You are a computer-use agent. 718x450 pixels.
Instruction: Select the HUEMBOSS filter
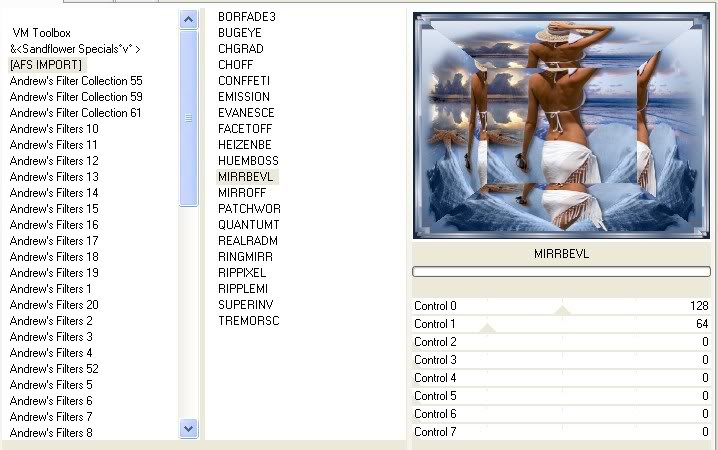tap(248, 161)
